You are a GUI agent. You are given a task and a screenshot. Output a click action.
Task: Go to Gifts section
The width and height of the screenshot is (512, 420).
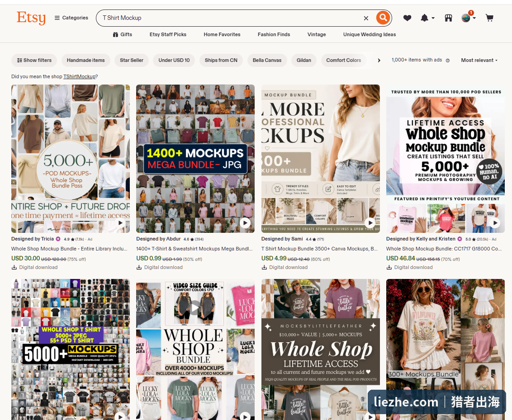pyautogui.click(x=123, y=34)
